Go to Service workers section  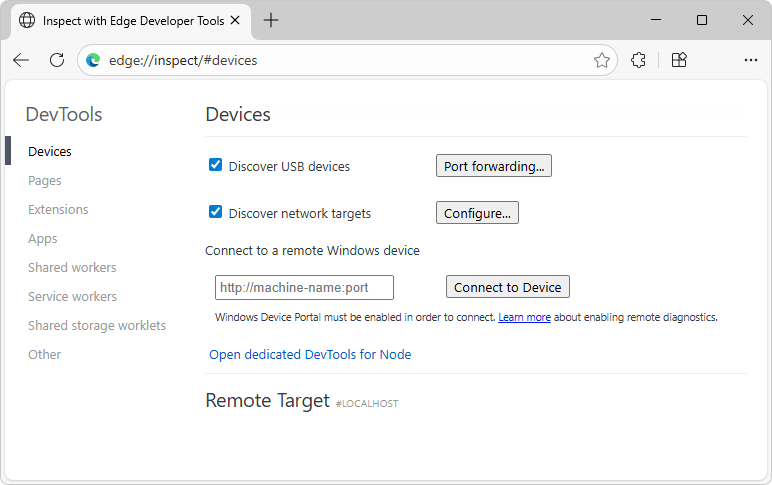(x=72, y=297)
